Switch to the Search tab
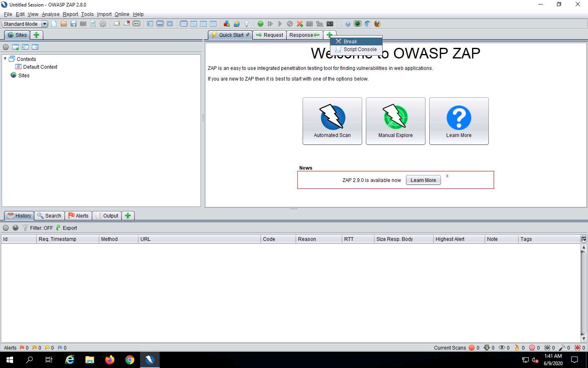588x368 pixels. point(49,215)
